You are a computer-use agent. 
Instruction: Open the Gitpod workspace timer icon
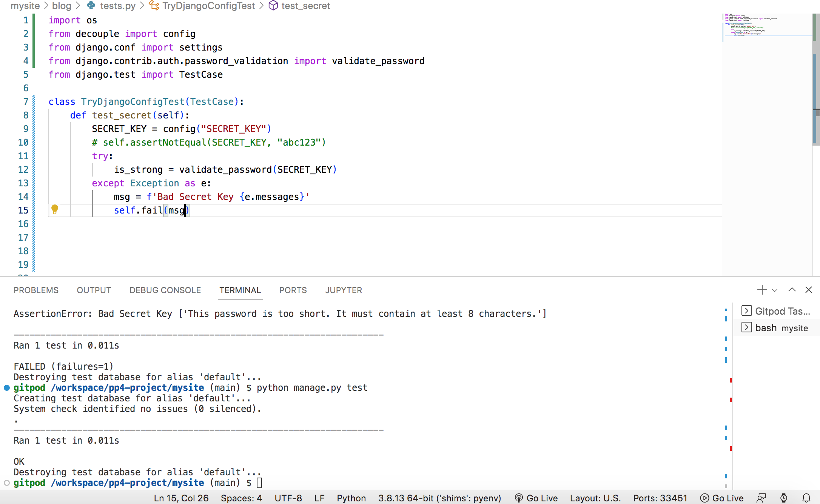tap(784, 498)
